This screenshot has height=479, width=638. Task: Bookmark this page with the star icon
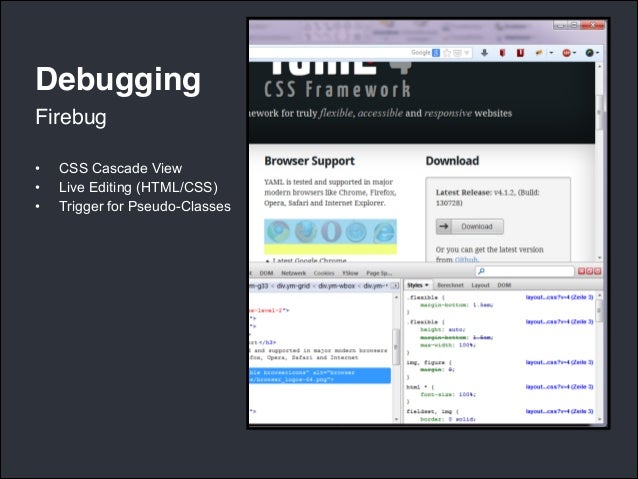447,53
